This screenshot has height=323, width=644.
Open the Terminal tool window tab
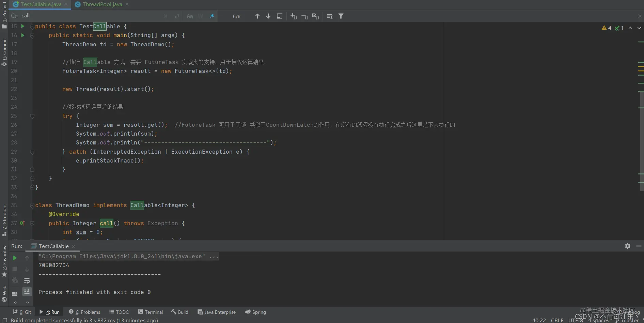(x=151, y=312)
